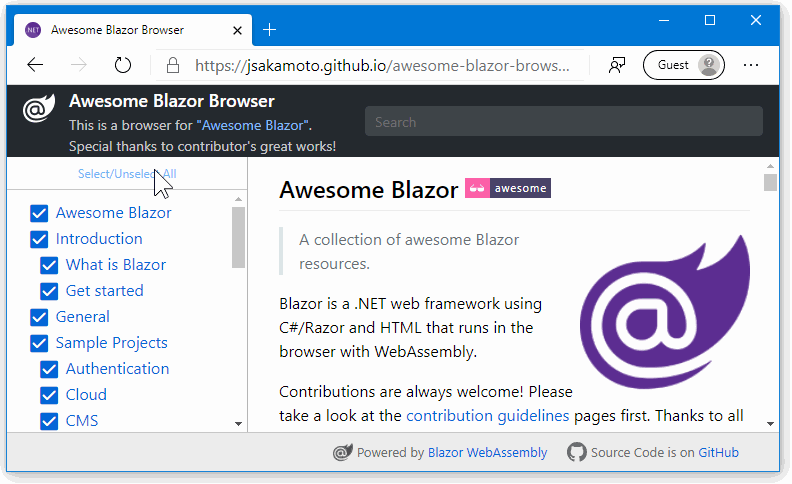Open the CMS section link

coord(82,420)
